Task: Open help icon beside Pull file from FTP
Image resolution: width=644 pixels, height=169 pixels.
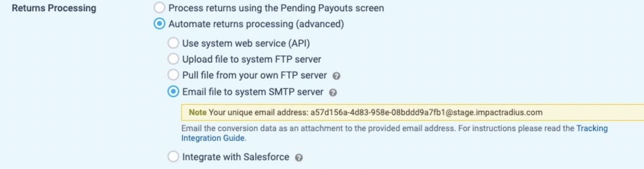Action: (336, 76)
